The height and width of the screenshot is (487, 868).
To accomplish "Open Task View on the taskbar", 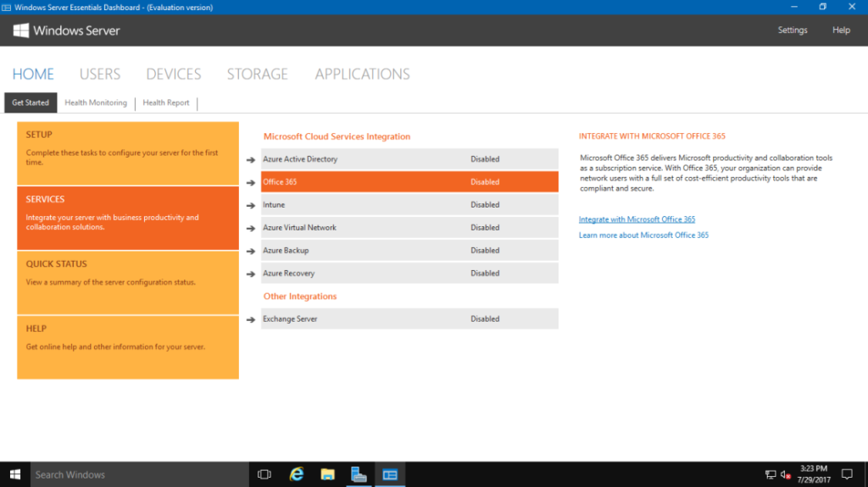I will [264, 474].
